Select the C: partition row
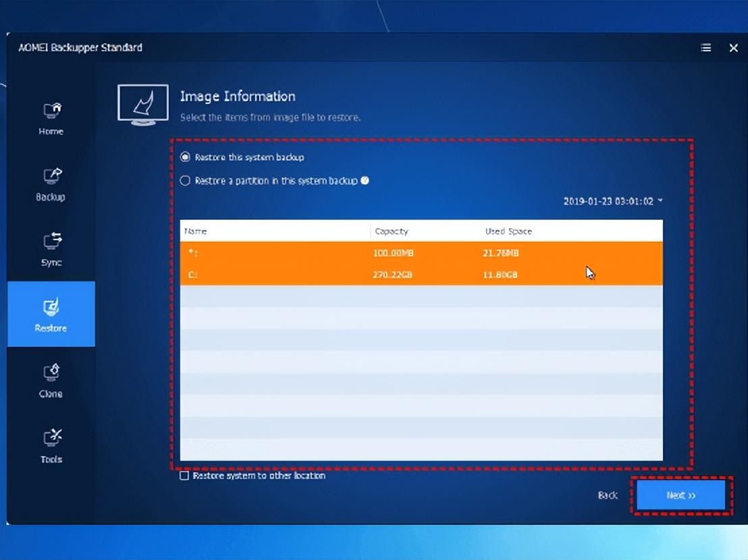 pos(421,275)
